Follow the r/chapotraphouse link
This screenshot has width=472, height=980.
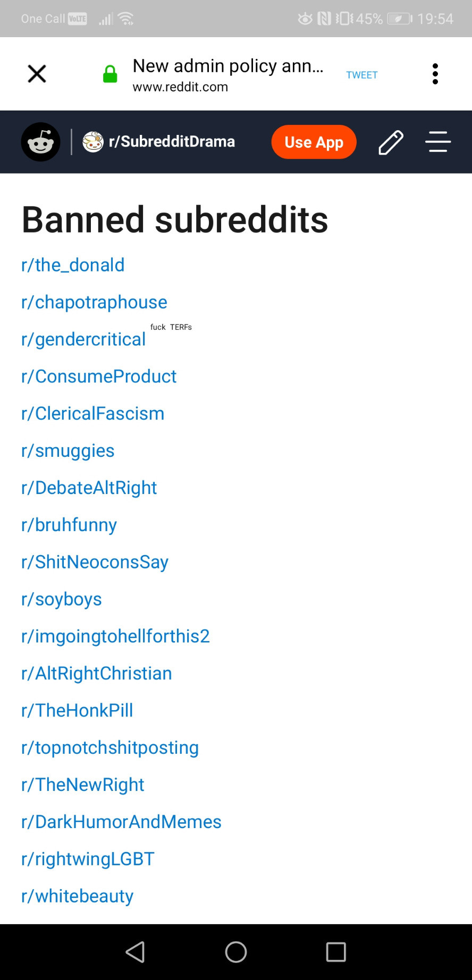[x=94, y=302]
